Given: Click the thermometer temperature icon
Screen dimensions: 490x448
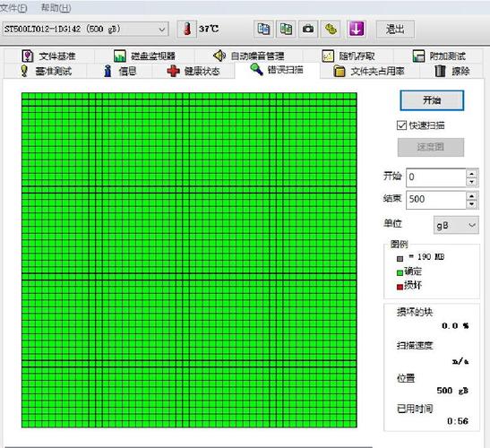Looking at the screenshot, I should (187, 30).
